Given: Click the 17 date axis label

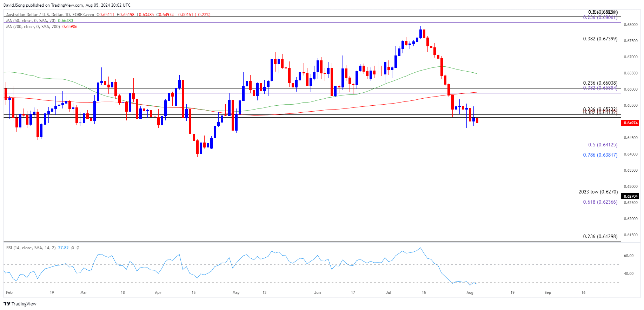Looking at the screenshot, I should tap(353, 292).
